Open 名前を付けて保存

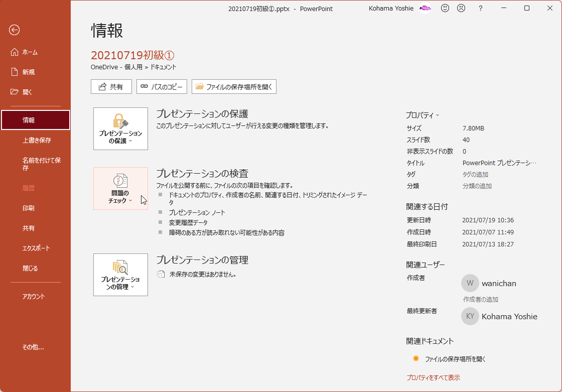click(x=35, y=164)
